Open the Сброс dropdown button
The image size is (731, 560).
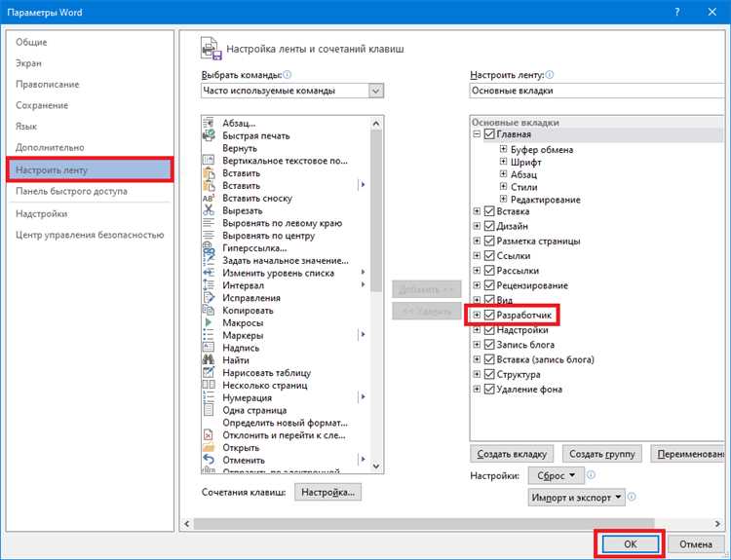556,475
